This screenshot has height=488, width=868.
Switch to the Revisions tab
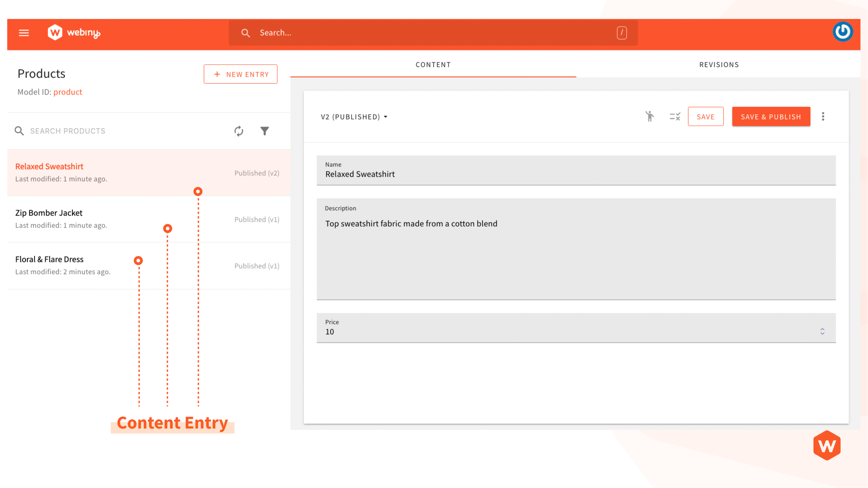pos(719,65)
